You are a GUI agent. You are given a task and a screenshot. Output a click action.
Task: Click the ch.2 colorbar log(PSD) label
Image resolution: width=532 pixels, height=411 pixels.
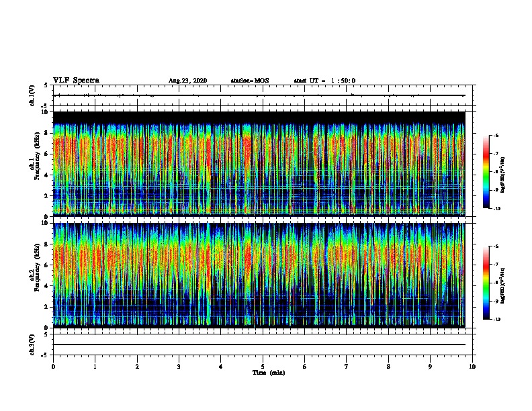503,286
